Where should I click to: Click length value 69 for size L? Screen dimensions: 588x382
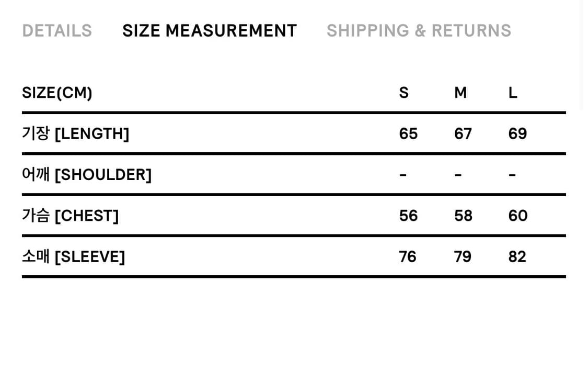517,133
